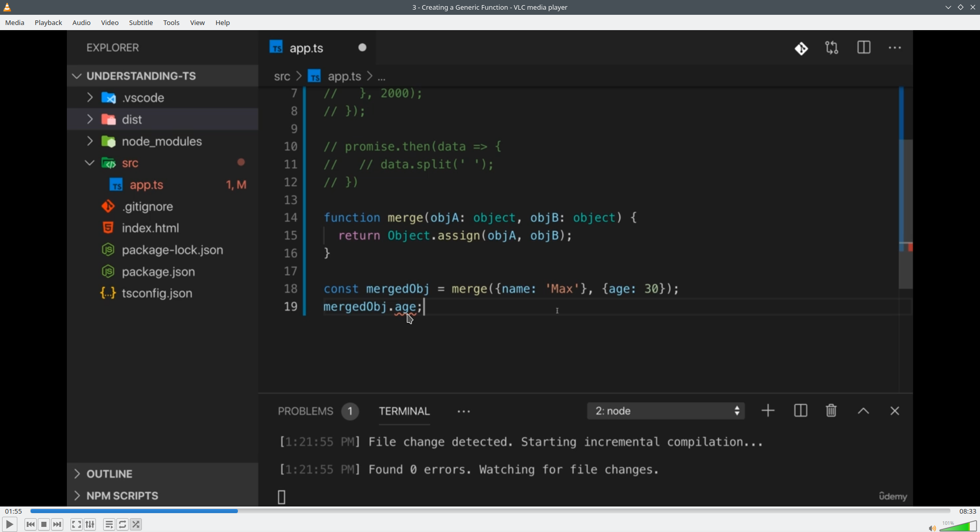980x532 pixels.
Task: Jump to the previous media item
Action: [31, 524]
